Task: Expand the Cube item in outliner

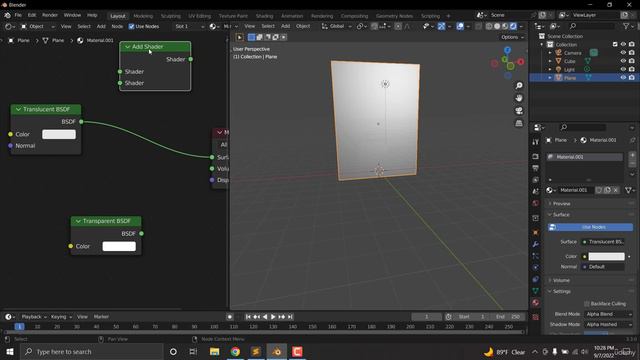Action: click(550, 61)
